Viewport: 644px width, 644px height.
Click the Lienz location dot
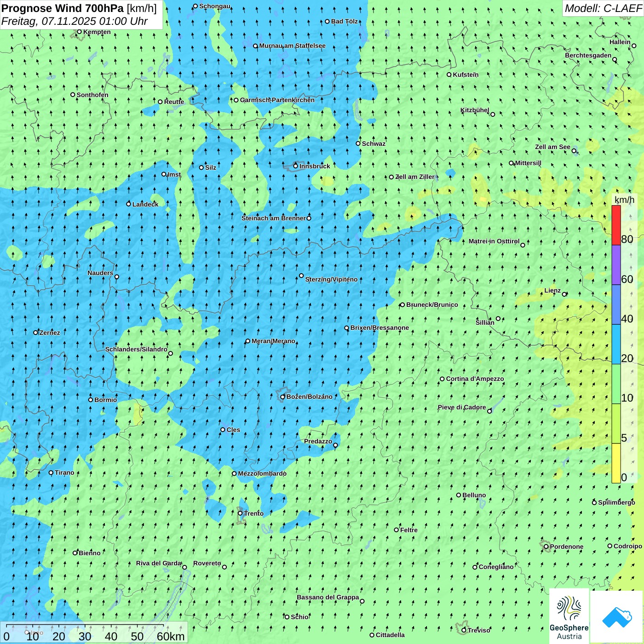click(x=564, y=294)
